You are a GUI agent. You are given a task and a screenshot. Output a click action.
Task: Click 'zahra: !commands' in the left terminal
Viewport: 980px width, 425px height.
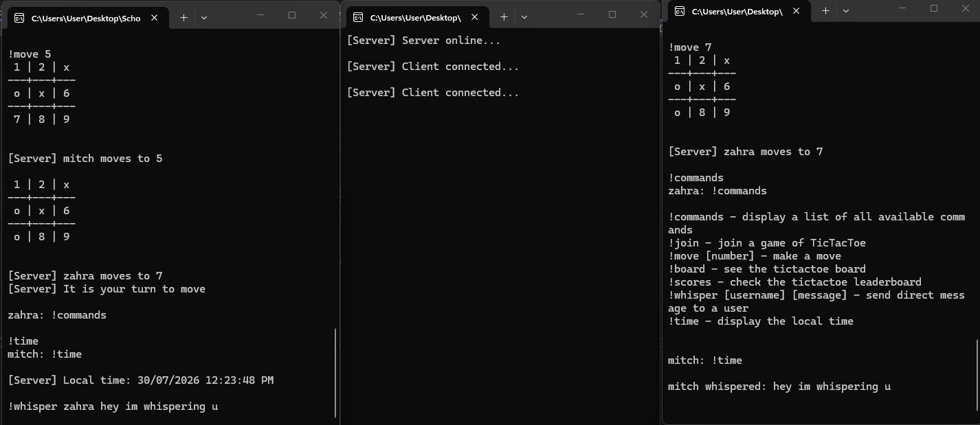[57, 315]
